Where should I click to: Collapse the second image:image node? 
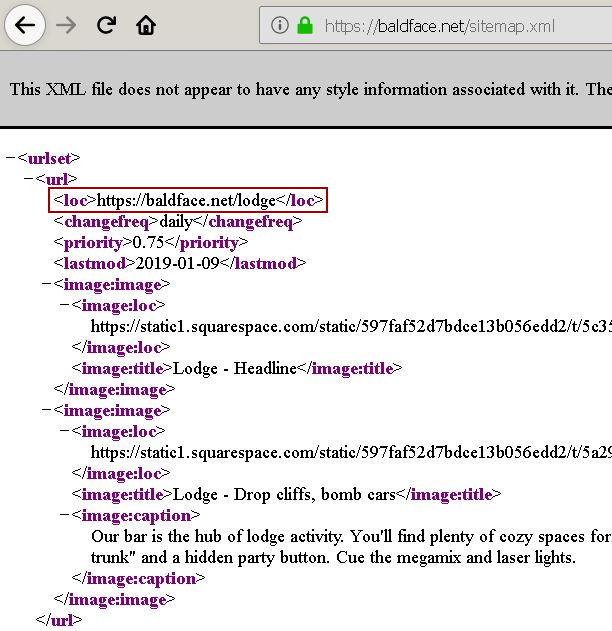pyautogui.click(x=46, y=410)
